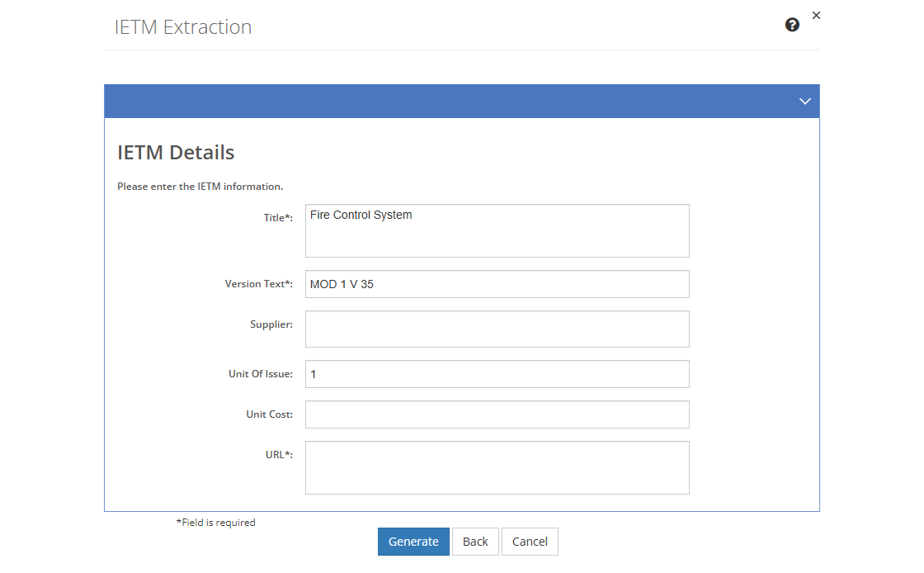Focus the Unit Of Issue field
The width and height of the screenshot is (924, 573).
tap(497, 373)
